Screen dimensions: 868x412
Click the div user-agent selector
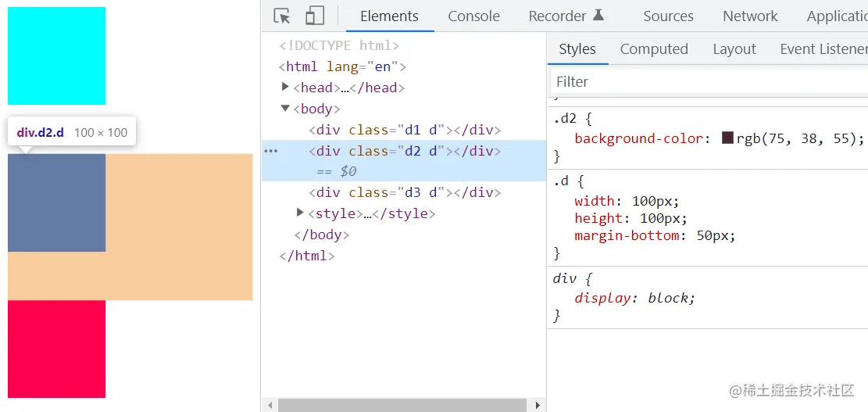[x=565, y=278]
